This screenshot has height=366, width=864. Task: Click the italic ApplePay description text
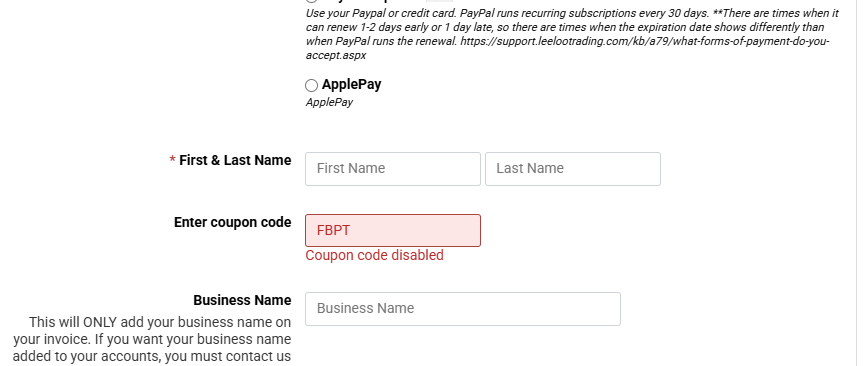click(330, 103)
